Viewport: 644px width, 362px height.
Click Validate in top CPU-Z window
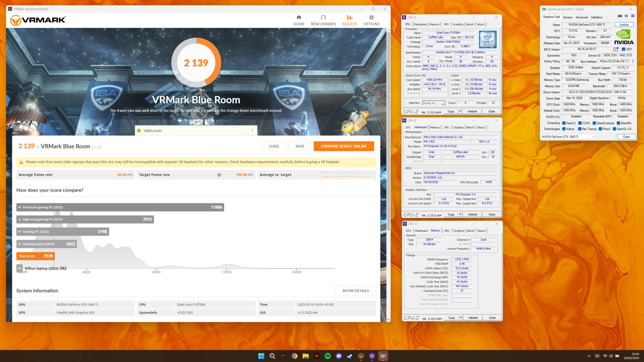point(472,111)
